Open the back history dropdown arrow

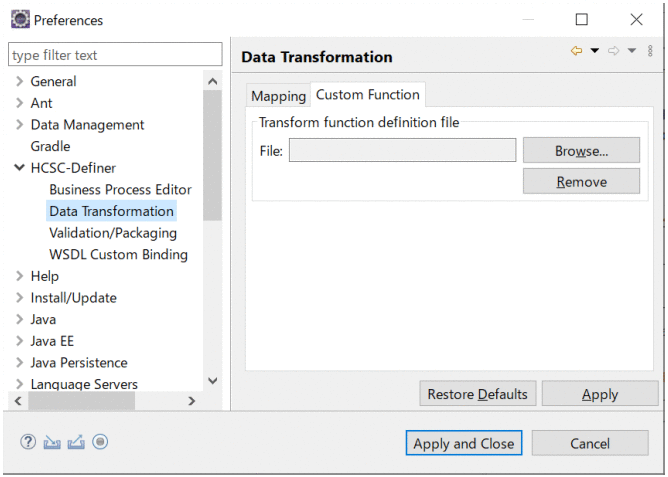[594, 51]
